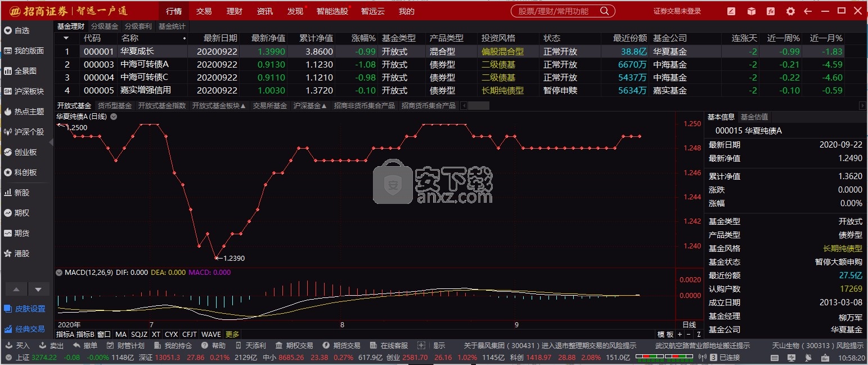Open settings gear in title bar
The image size is (868, 365).
(x=790, y=11)
